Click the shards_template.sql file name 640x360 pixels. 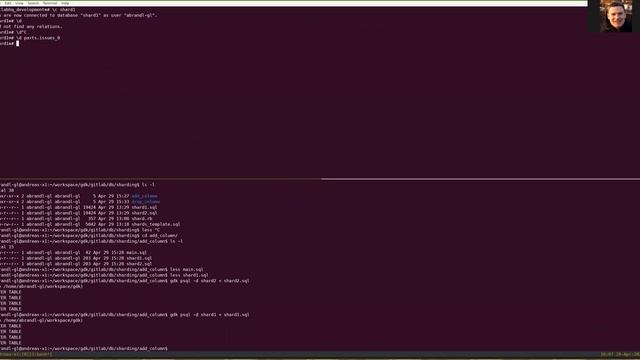coord(156,224)
